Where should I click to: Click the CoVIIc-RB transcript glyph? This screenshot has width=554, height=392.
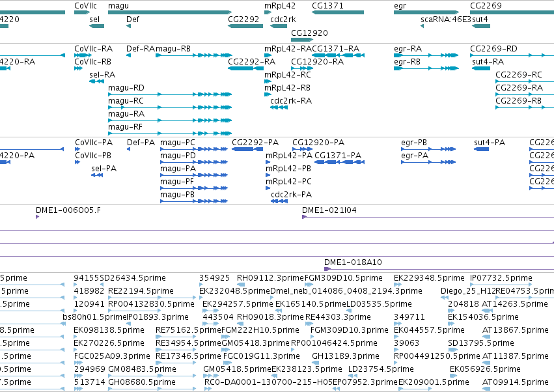click(78, 68)
